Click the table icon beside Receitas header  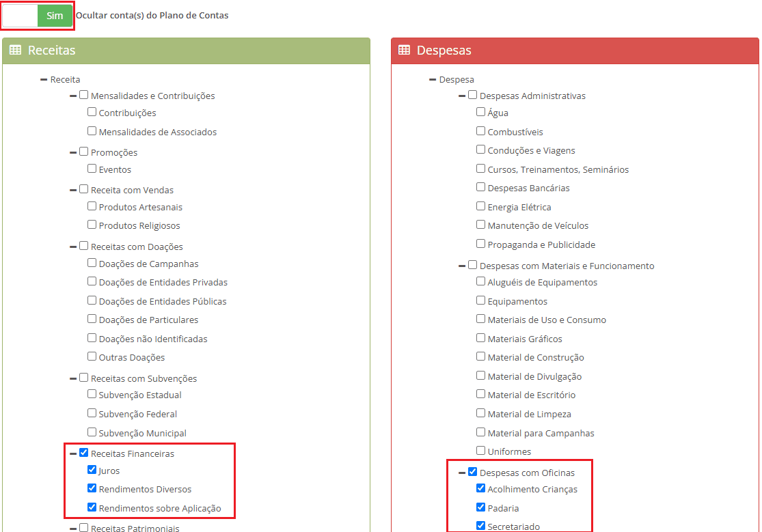click(16, 50)
